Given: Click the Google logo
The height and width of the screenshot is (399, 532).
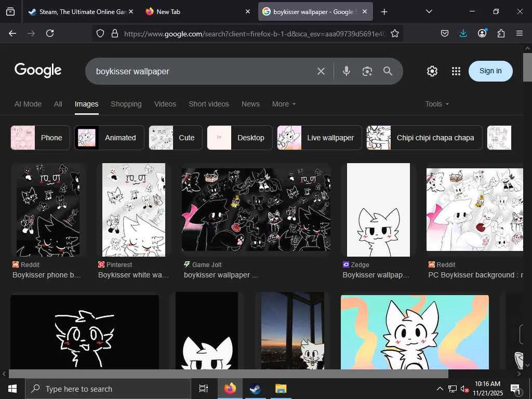Looking at the screenshot, I should pos(38,70).
